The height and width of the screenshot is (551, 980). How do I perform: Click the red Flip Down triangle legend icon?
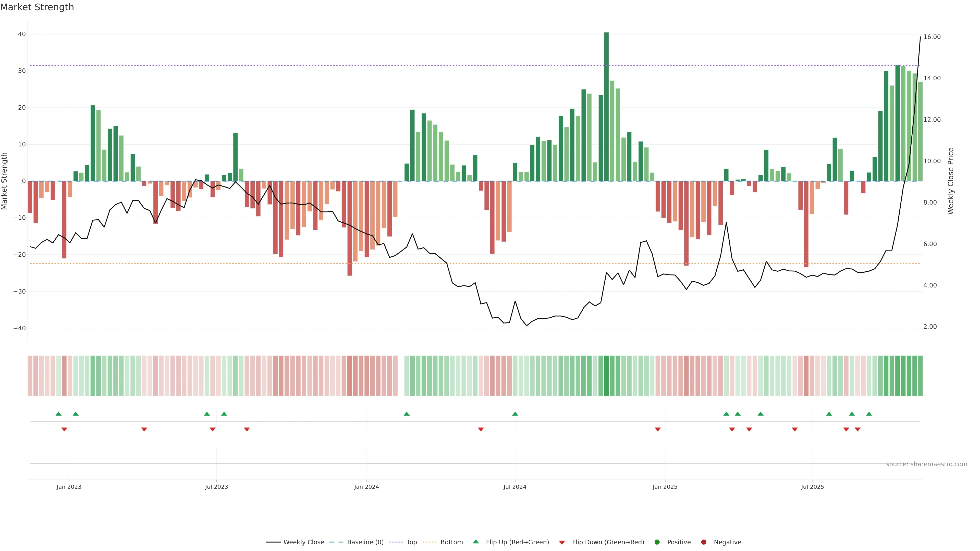pyautogui.click(x=562, y=543)
